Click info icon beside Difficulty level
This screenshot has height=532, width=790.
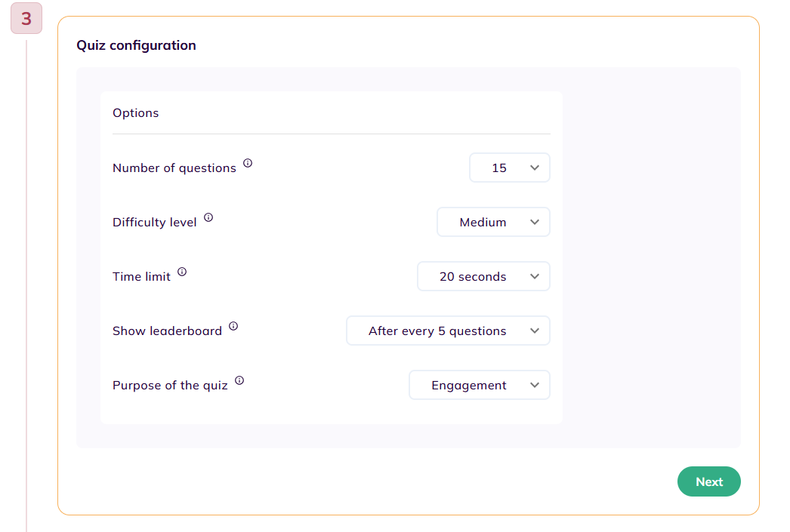[208, 217]
